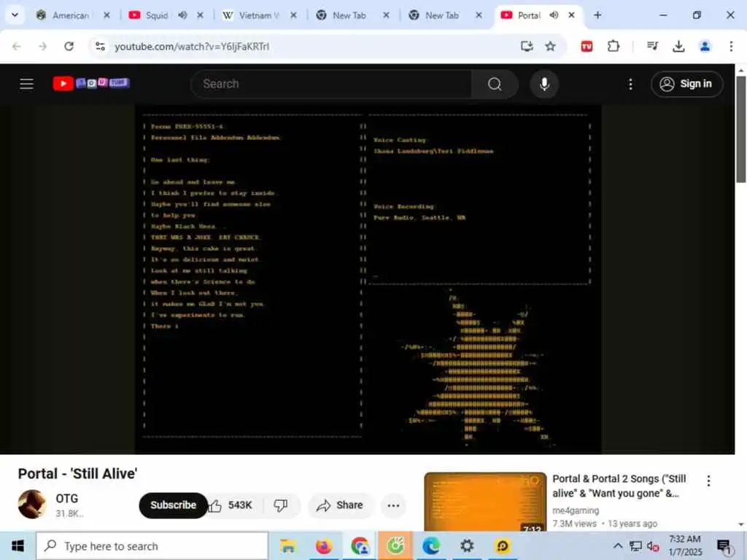Open the Chrome three-dot menu
The image size is (747, 560).
click(731, 46)
